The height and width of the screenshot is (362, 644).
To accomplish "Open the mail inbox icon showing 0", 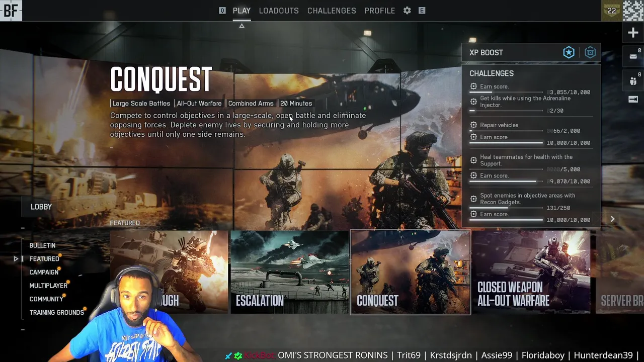I will pos(633,56).
